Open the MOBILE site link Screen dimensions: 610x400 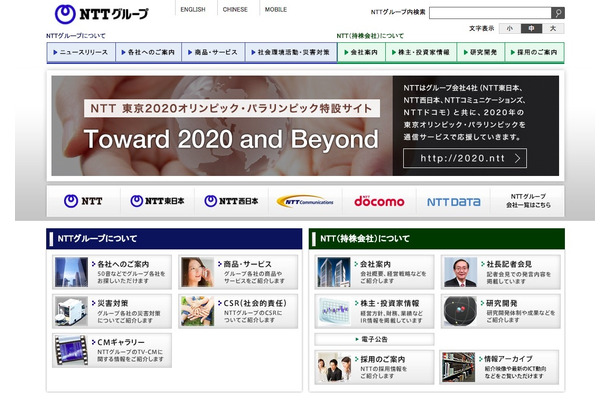click(x=276, y=9)
